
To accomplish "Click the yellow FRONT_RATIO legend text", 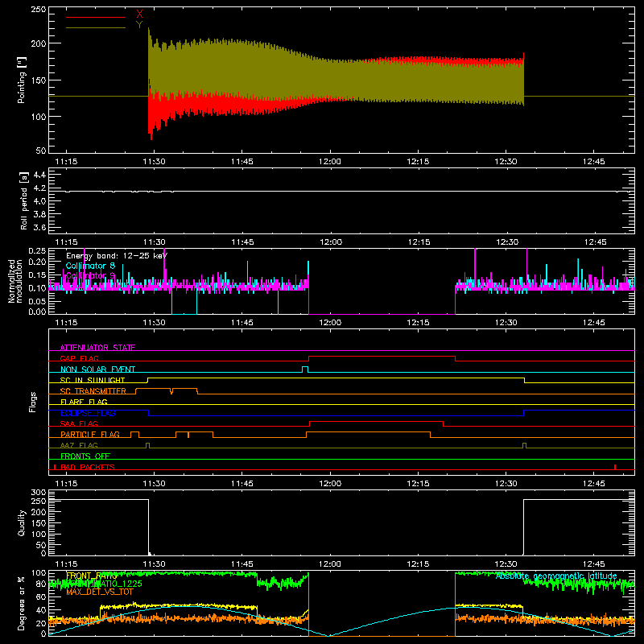I will (92, 576).
